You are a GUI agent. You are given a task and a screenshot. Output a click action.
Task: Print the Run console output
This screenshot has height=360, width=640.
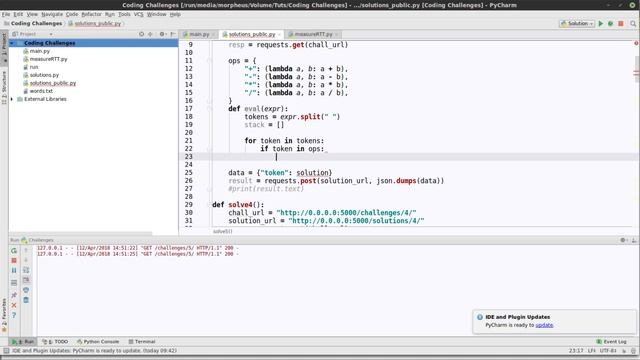coord(26,290)
